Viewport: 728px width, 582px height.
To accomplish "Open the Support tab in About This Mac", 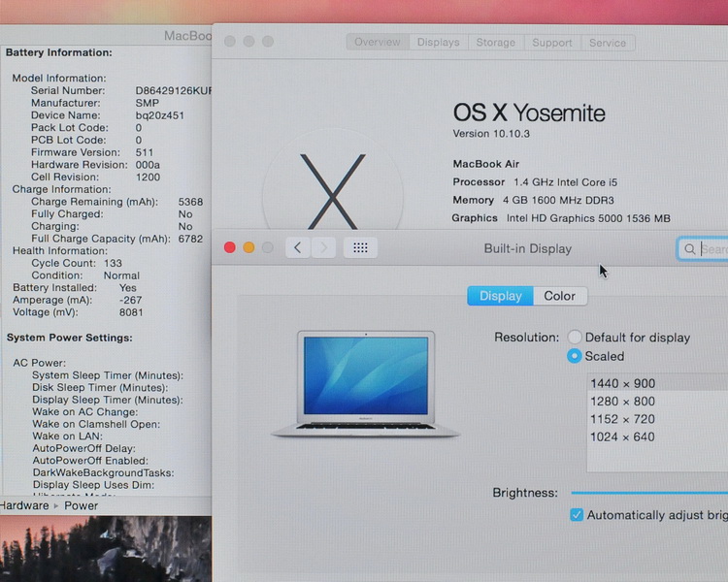I will 552,43.
